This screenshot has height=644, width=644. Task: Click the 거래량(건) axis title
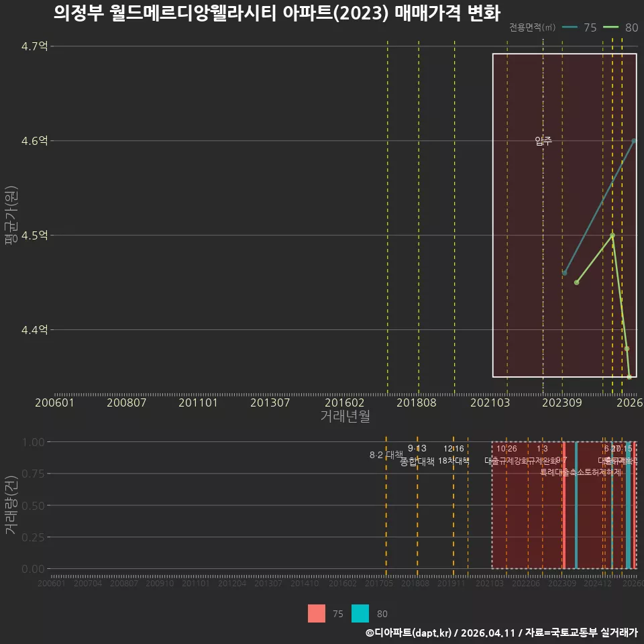pyautogui.click(x=11, y=505)
